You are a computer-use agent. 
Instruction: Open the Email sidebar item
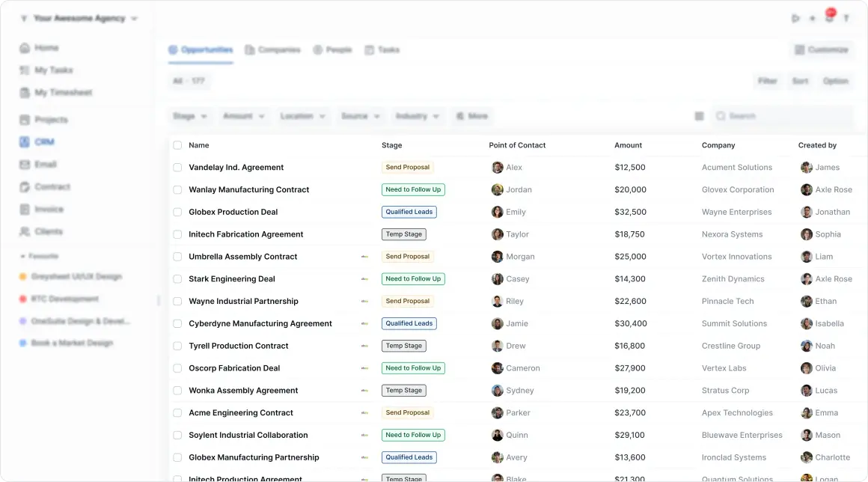(38, 165)
